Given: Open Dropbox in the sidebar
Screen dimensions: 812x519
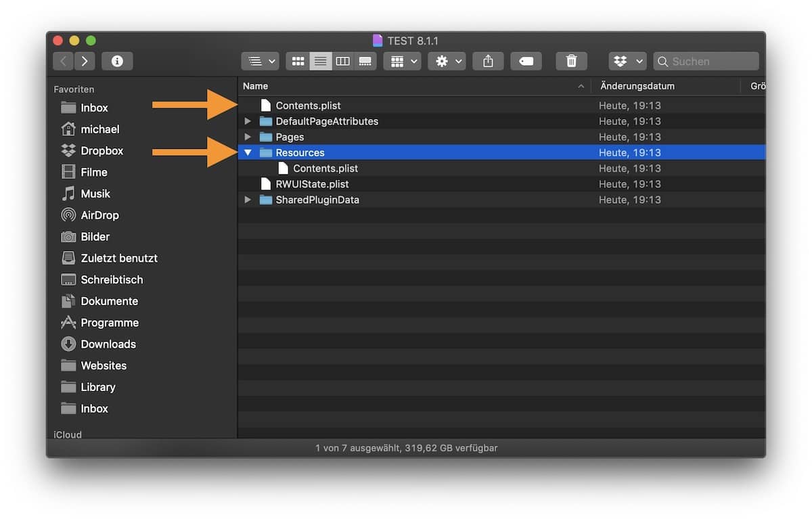Looking at the screenshot, I should click(92, 151).
